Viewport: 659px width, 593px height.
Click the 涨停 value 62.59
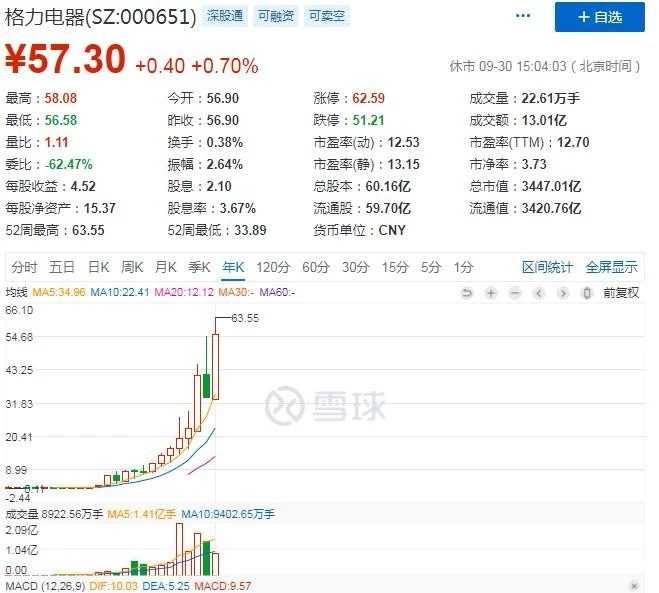point(368,98)
